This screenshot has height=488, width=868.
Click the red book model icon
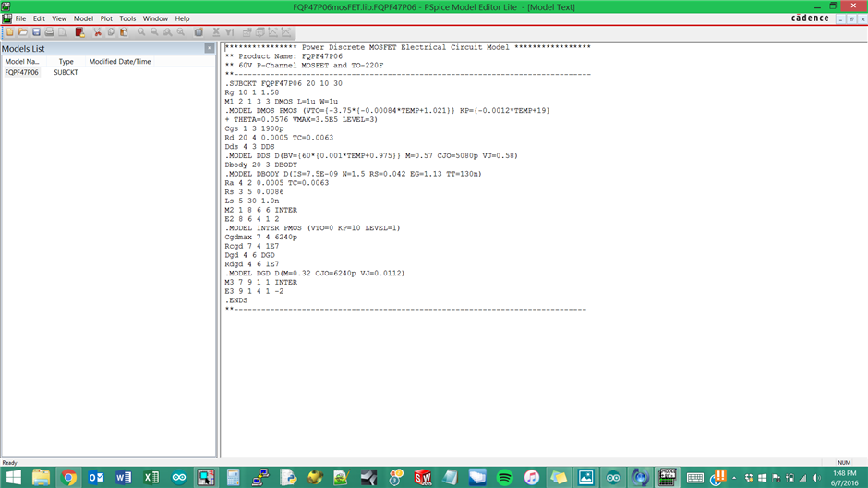coord(80,32)
